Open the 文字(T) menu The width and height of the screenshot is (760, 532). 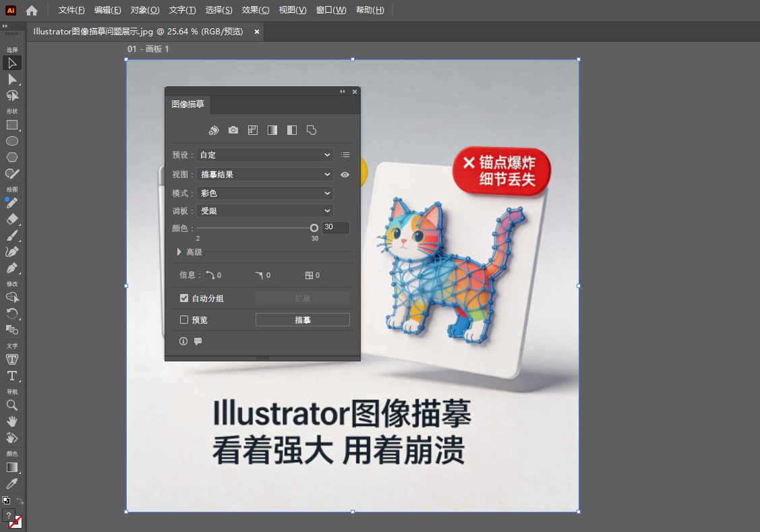(182, 10)
